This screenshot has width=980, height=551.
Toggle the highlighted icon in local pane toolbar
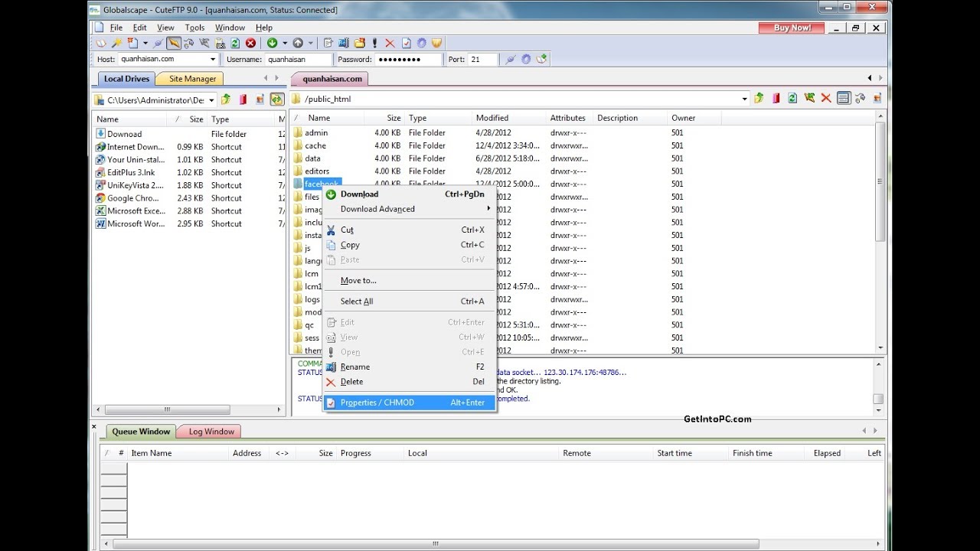277,99
